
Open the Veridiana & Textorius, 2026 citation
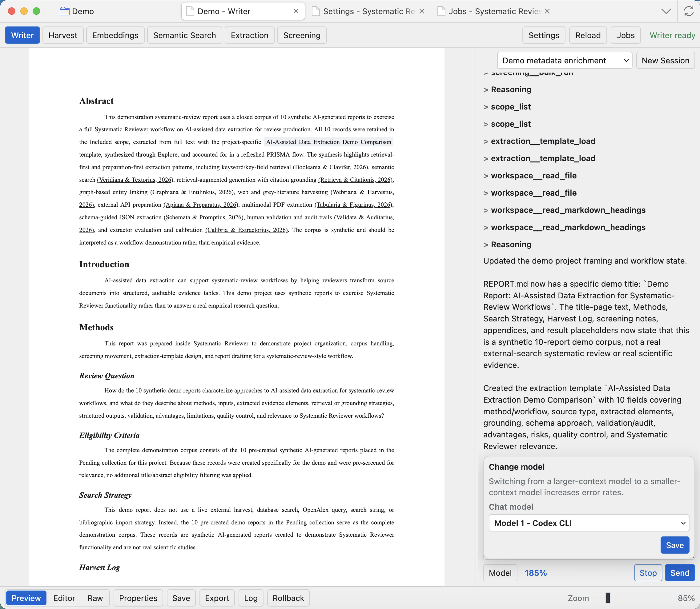(135, 180)
